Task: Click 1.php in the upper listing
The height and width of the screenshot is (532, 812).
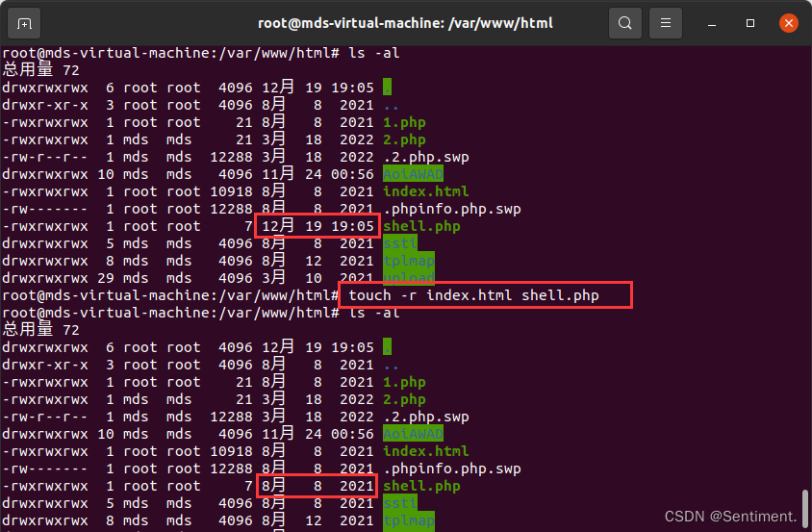Action: (404, 123)
